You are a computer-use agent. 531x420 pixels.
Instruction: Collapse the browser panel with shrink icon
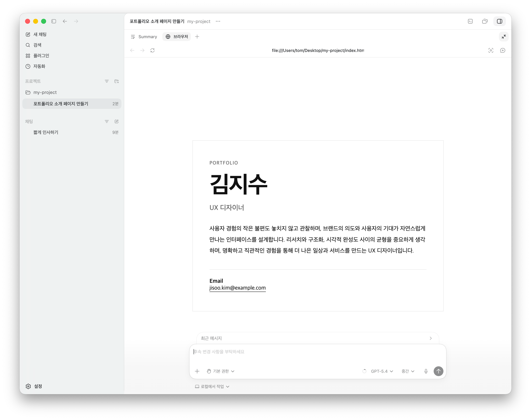[x=504, y=37]
